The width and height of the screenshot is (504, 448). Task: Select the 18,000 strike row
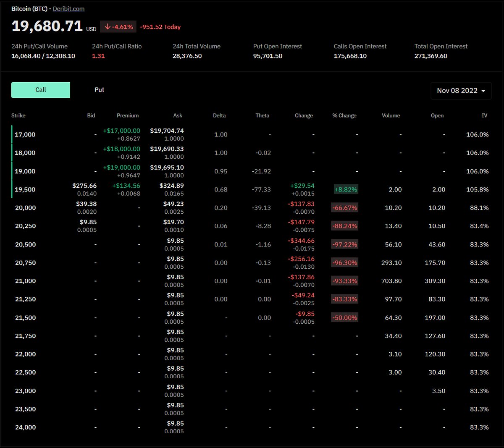tap(251, 153)
